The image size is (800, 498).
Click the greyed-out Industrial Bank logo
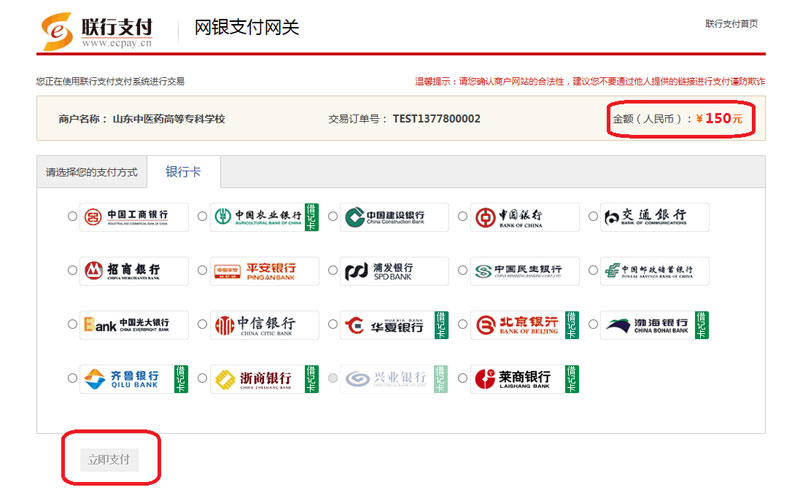point(394,379)
